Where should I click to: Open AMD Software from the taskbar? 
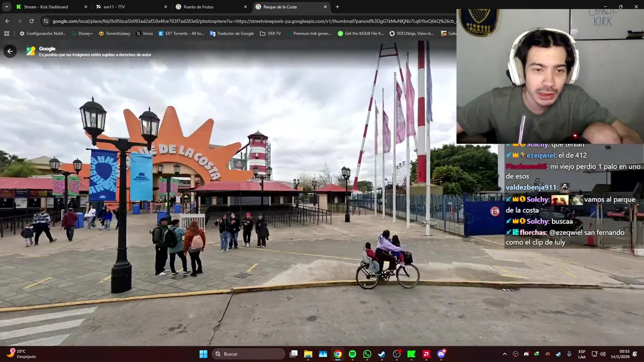[x=426, y=354]
